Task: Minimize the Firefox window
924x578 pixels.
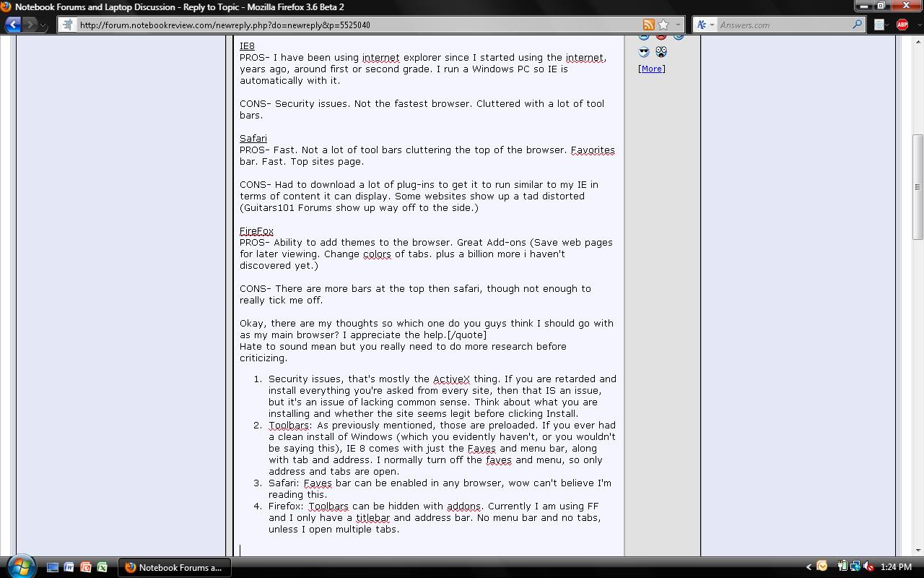Action: click(864, 6)
